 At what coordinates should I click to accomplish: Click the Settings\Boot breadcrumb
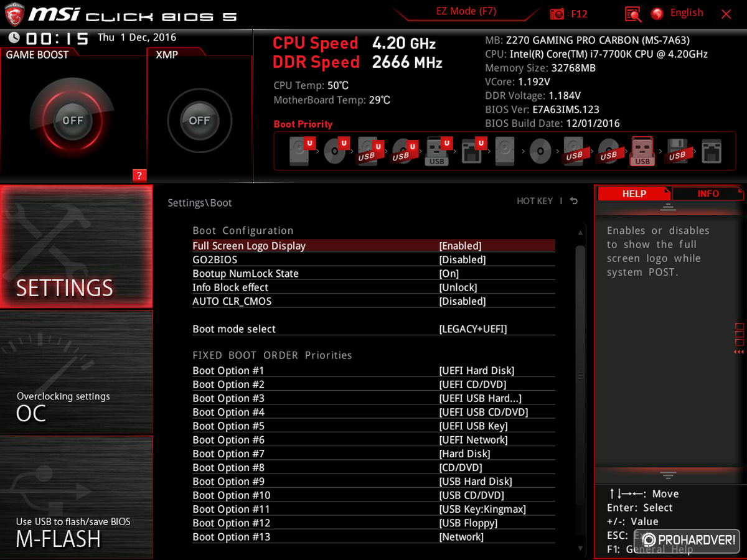click(200, 203)
